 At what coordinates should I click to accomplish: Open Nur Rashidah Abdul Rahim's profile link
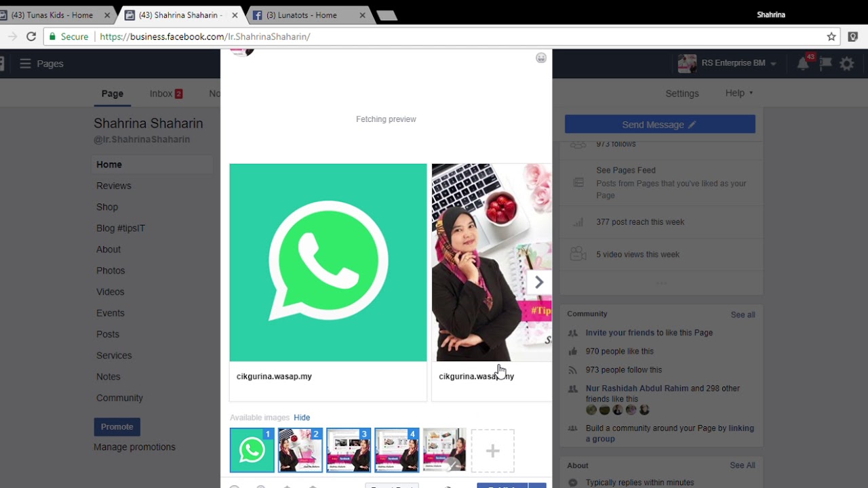coord(637,388)
